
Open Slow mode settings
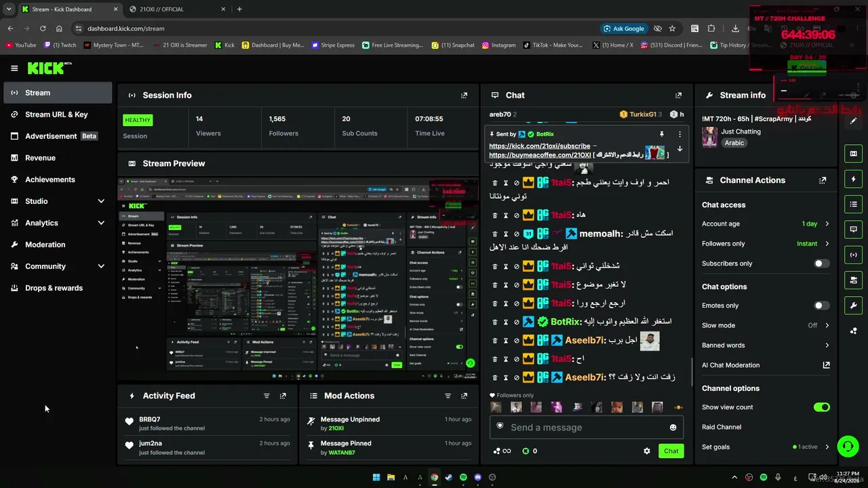[766, 325]
